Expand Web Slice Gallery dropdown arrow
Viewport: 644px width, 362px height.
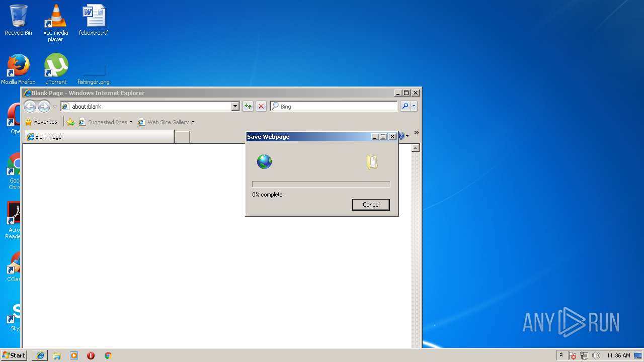[193, 122]
